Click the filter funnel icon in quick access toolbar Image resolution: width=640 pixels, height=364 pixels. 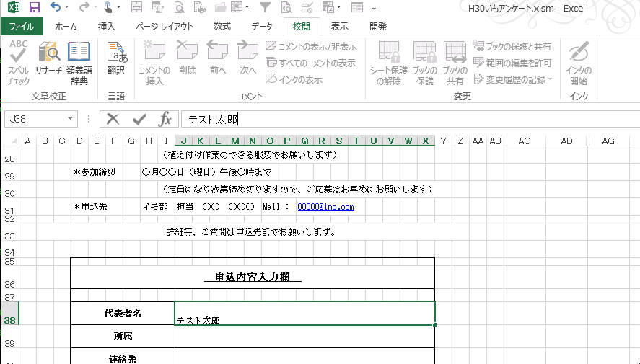coord(265,8)
